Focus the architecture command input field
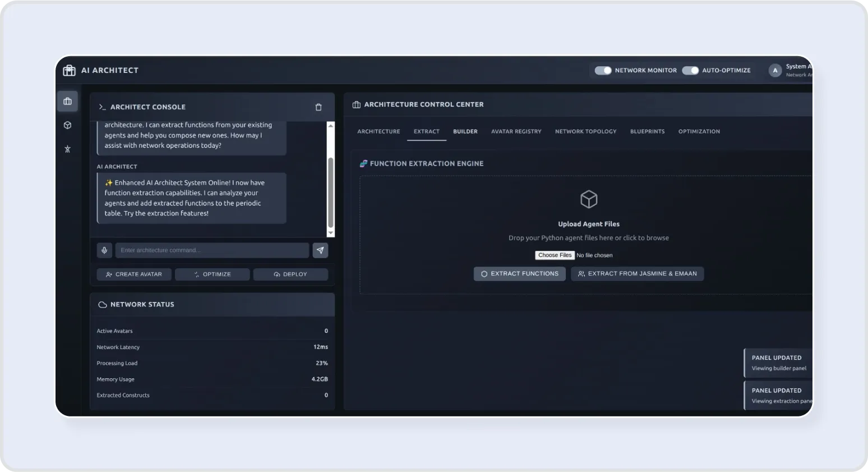The height and width of the screenshot is (472, 868). pyautogui.click(x=212, y=250)
